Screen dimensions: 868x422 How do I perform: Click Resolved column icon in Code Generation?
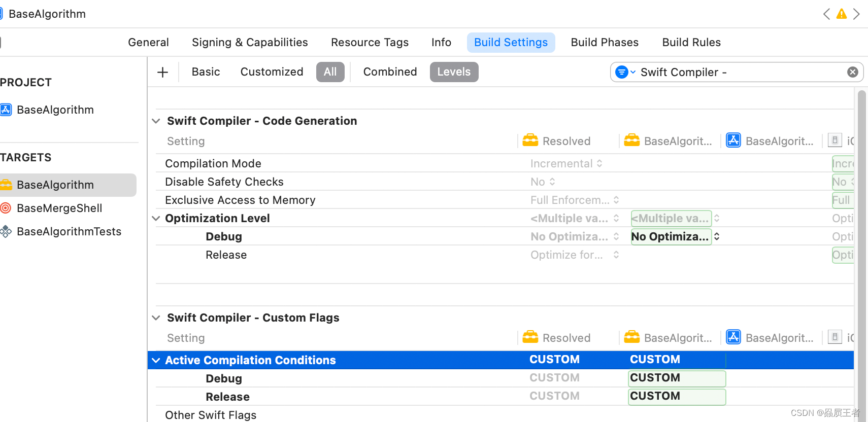530,140
